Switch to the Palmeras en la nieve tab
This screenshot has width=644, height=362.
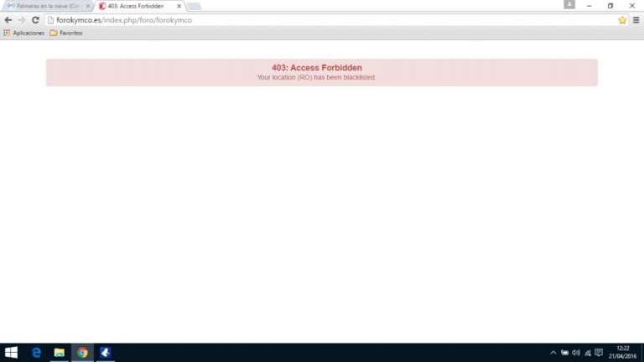click(46, 6)
